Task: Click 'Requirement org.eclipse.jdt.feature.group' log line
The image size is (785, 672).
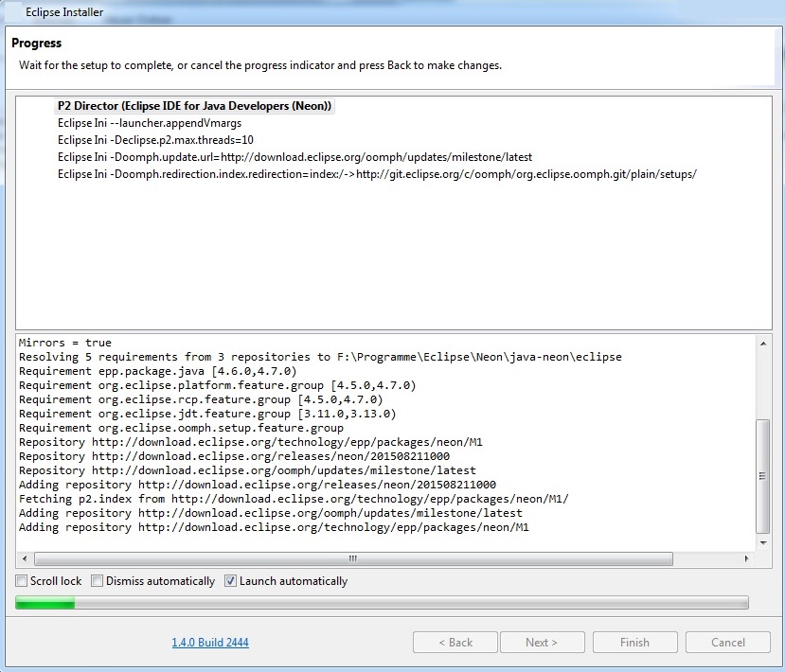Action: click(x=207, y=414)
